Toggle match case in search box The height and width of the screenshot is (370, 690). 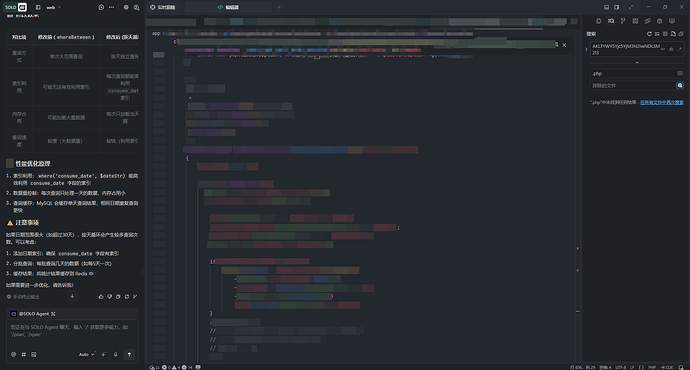(663, 49)
